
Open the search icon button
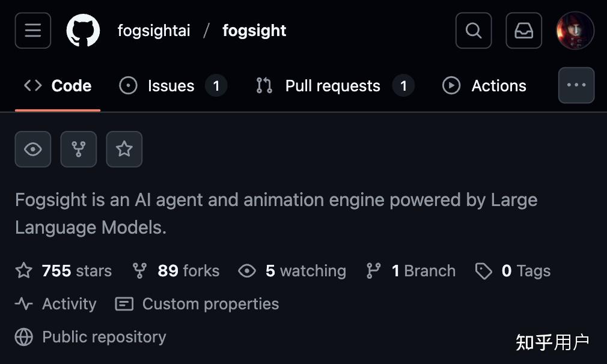[x=474, y=31]
